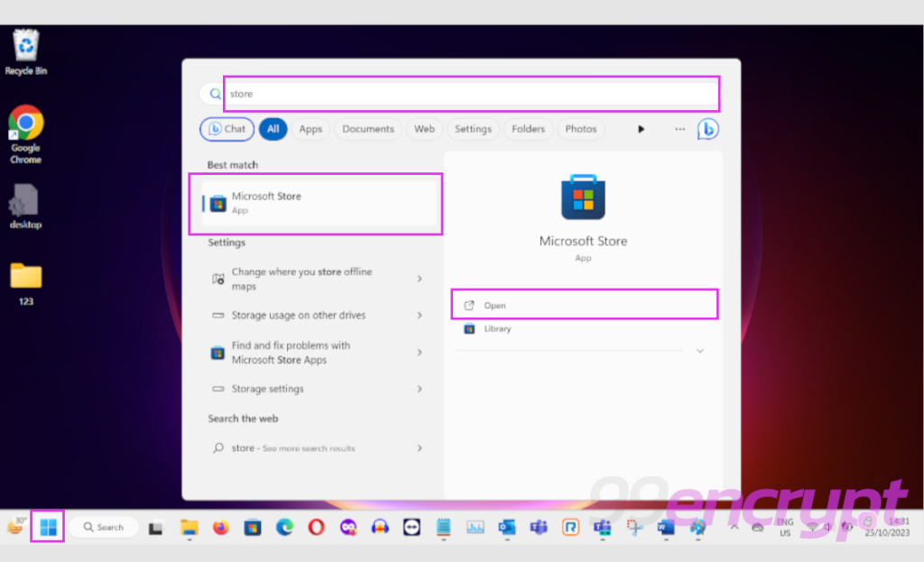924x562 pixels.
Task: Open the ellipsis menu next to search filters
Action: point(679,129)
